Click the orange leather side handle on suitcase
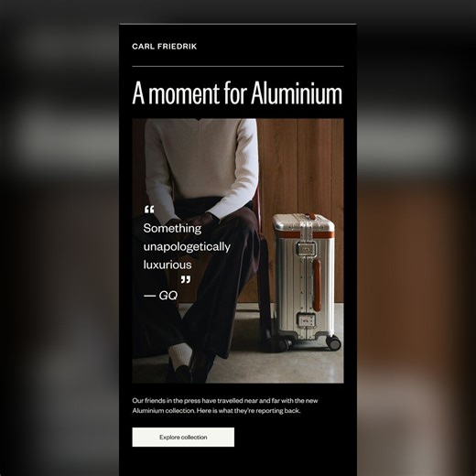Viewport: 476px width, 476px height. [317, 285]
